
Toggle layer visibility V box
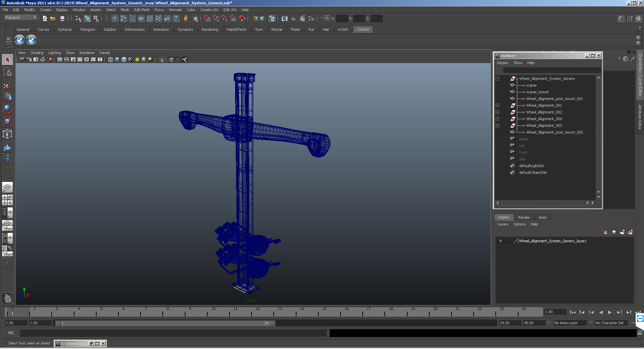click(500, 241)
